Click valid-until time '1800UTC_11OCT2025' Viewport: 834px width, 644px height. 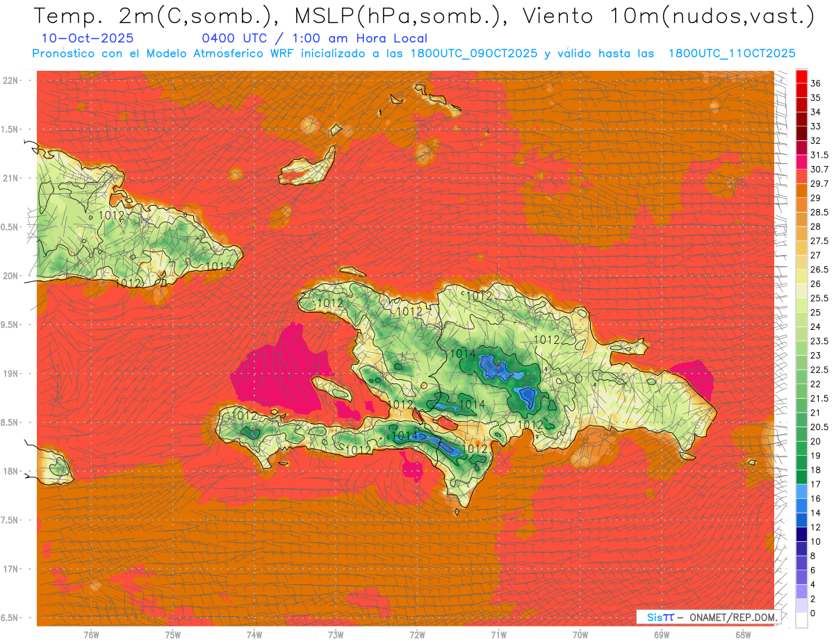[x=732, y=53]
